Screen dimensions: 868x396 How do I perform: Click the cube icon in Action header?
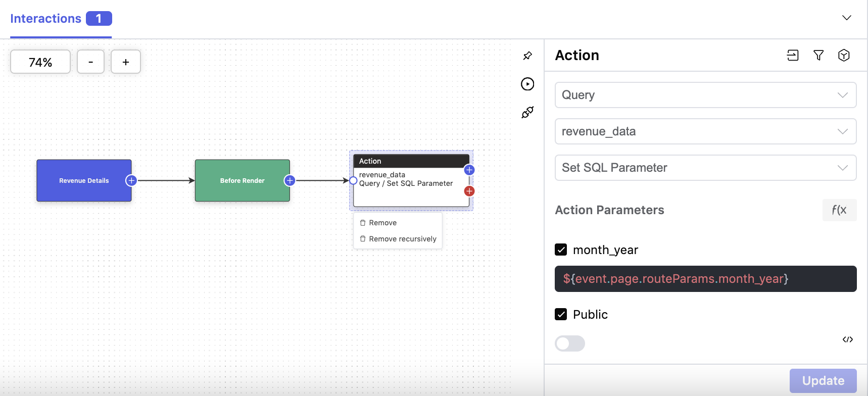tap(844, 55)
